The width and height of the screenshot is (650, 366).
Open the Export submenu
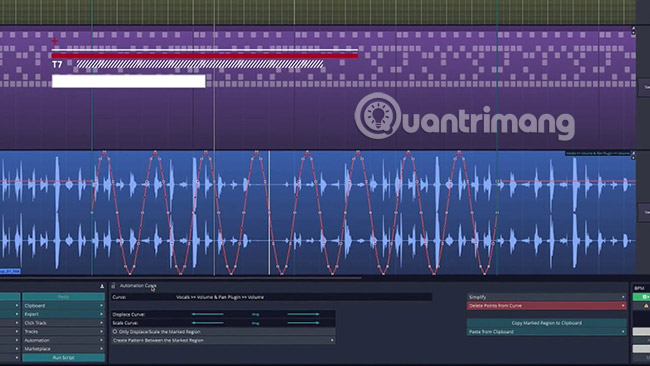pyautogui.click(x=63, y=314)
